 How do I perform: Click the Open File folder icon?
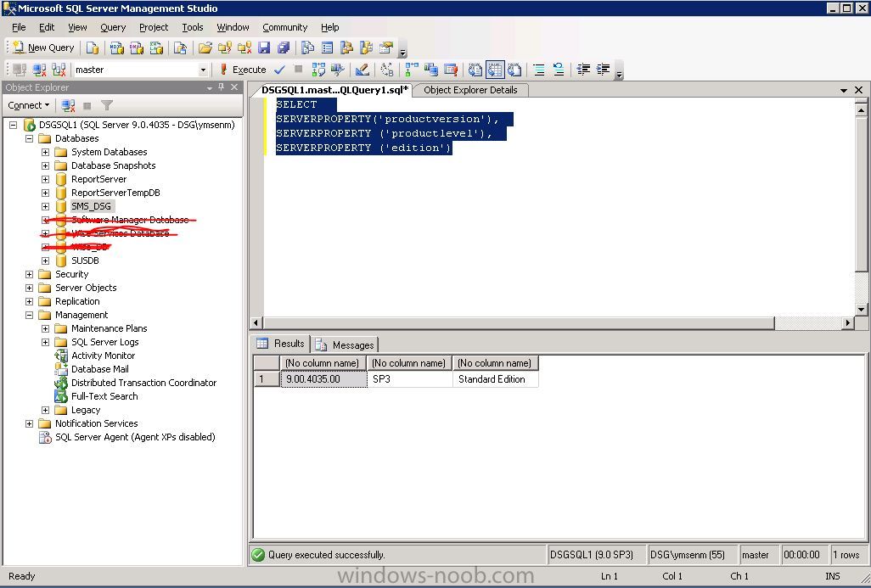[x=205, y=48]
